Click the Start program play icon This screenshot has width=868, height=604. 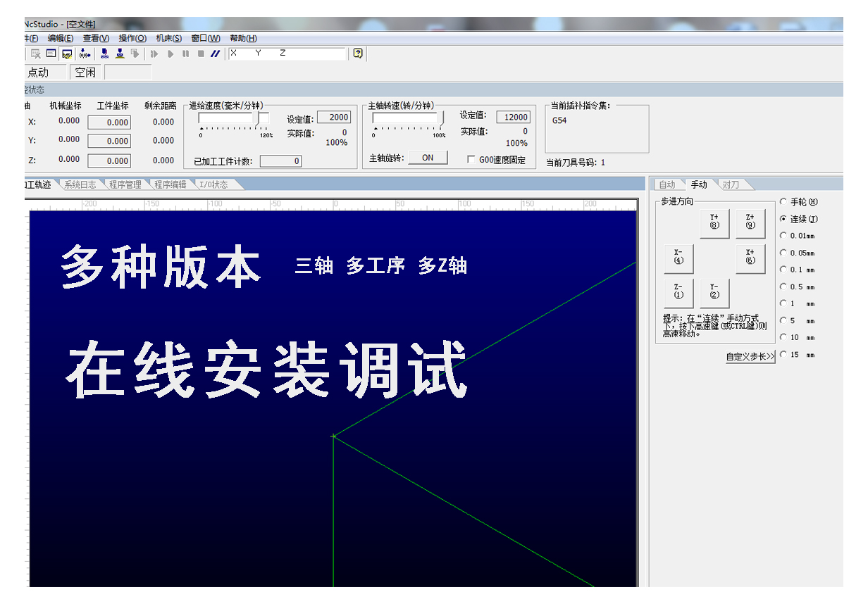click(171, 54)
